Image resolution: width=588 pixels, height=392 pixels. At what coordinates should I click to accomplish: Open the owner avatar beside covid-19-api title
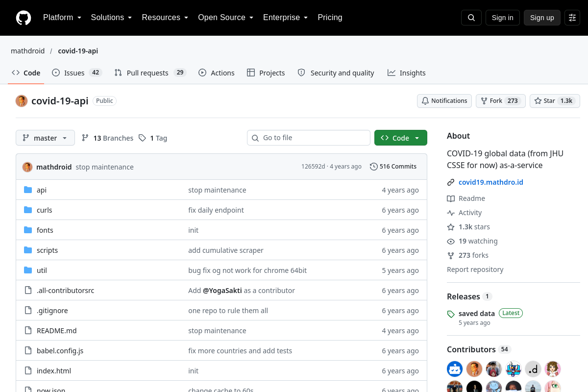coord(22,101)
